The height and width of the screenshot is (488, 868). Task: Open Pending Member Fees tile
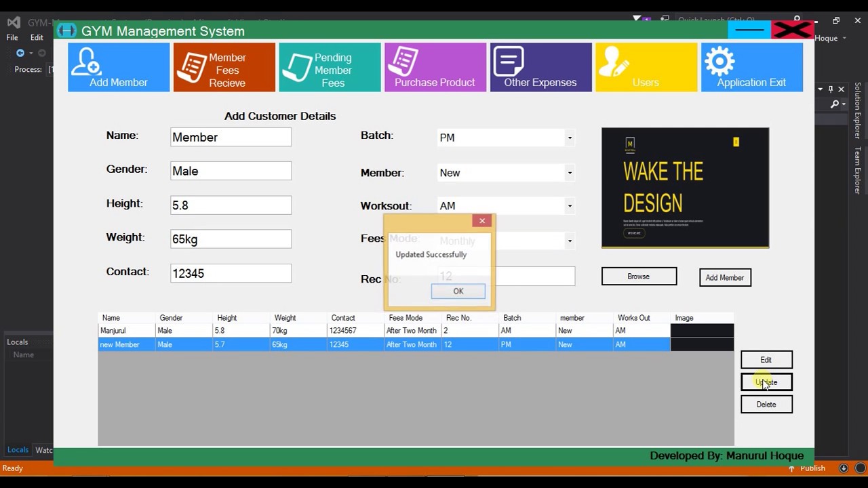[x=330, y=67]
